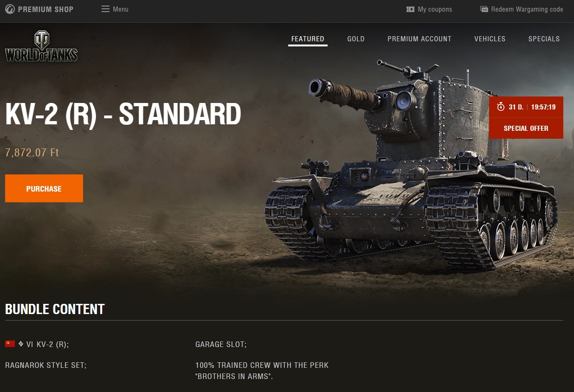
Task: Go to the Vehicles tab
Action: (490, 39)
